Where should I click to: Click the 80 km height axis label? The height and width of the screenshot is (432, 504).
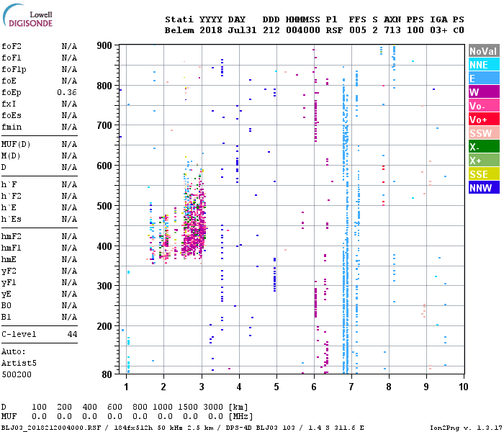point(107,374)
